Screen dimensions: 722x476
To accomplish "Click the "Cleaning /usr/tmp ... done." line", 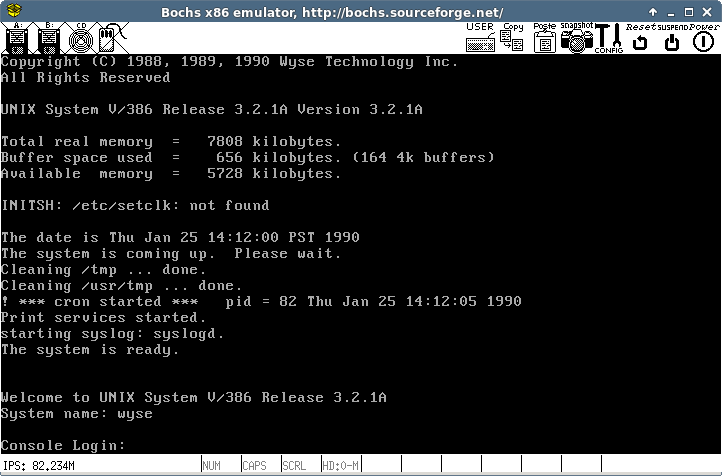I will pyautogui.click(x=122, y=286).
